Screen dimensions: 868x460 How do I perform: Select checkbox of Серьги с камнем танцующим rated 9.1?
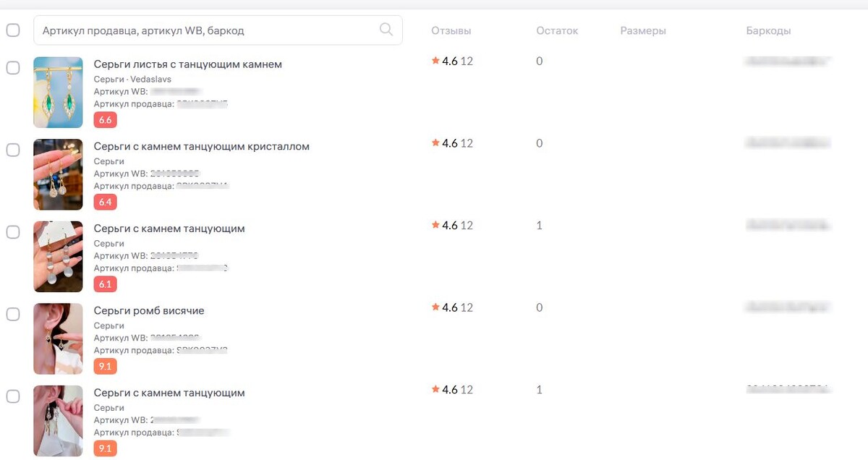pyautogui.click(x=13, y=396)
